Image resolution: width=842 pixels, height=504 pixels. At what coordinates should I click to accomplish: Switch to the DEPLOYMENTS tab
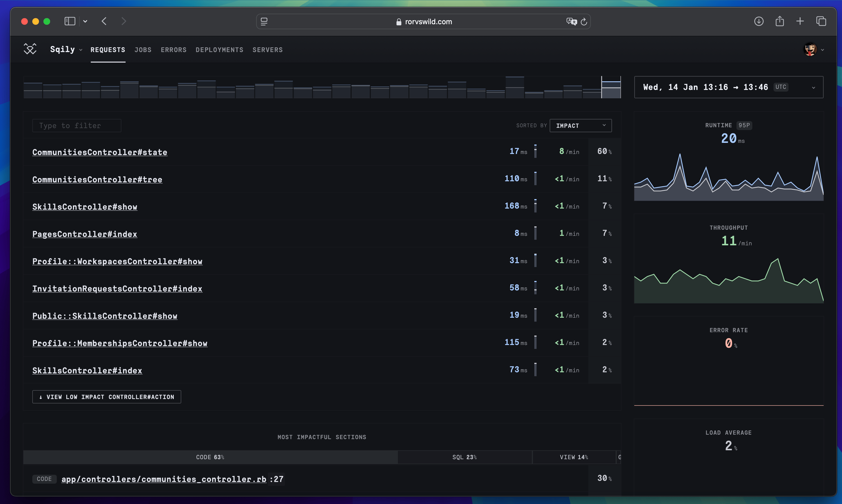[219, 50]
